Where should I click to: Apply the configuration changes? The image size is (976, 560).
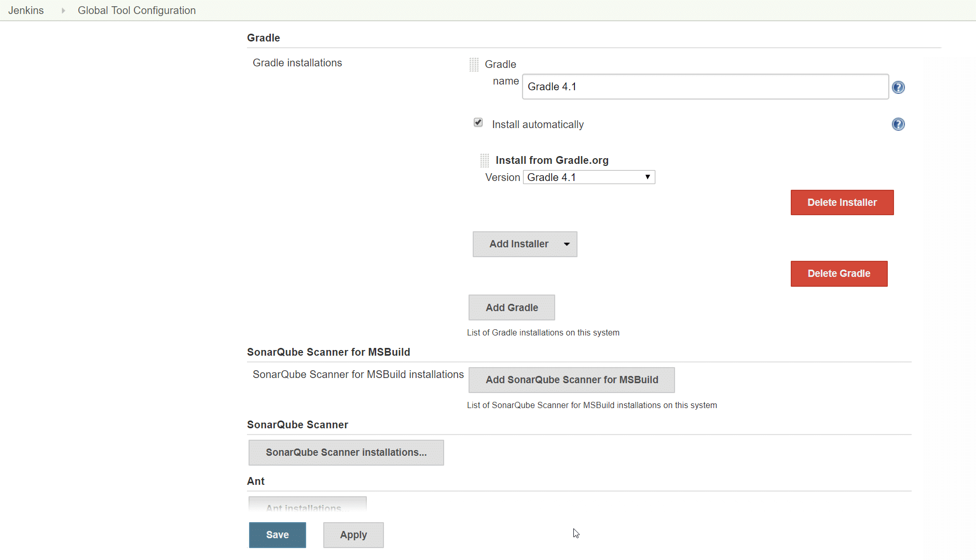click(x=353, y=535)
